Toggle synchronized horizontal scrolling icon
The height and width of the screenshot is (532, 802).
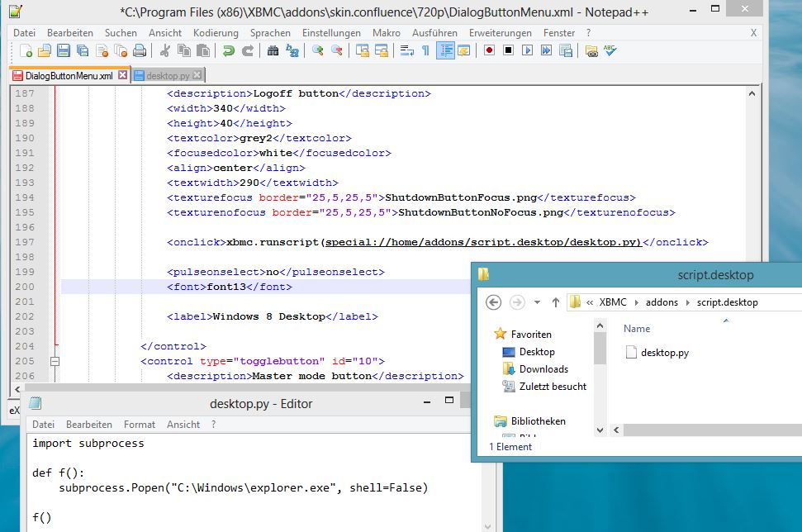pyautogui.click(x=382, y=50)
